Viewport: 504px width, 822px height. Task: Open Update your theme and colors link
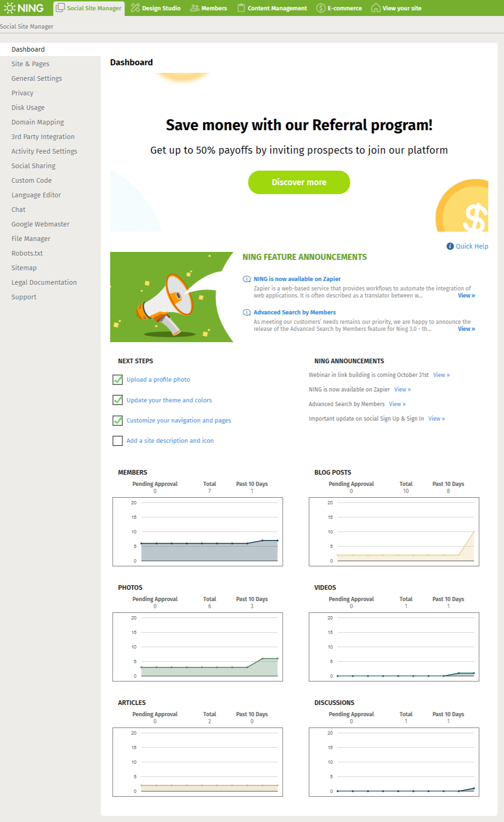pos(169,400)
